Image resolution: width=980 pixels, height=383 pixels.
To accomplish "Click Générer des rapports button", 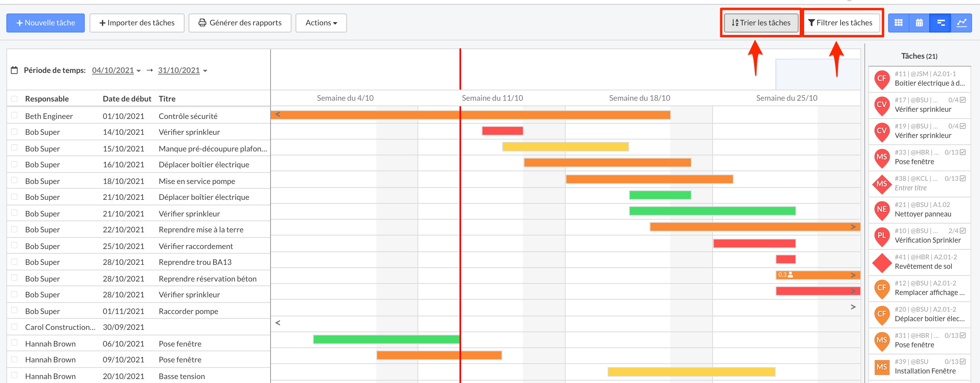I will coord(240,23).
